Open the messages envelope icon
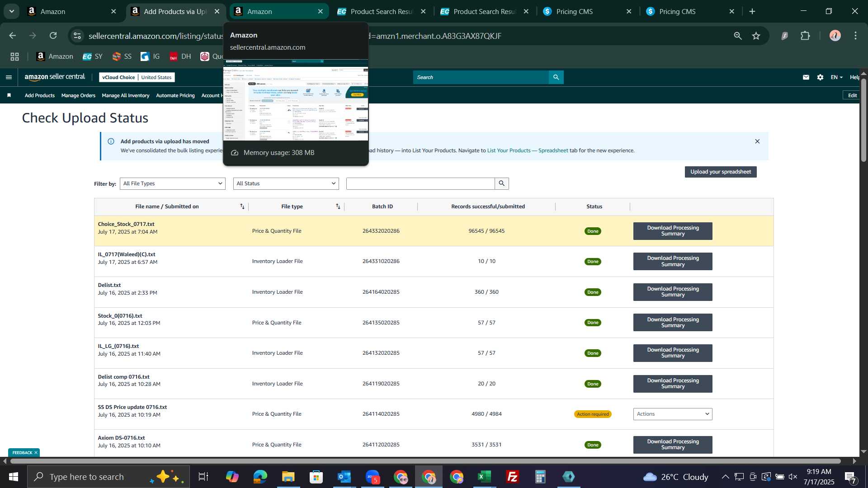 coord(806,77)
